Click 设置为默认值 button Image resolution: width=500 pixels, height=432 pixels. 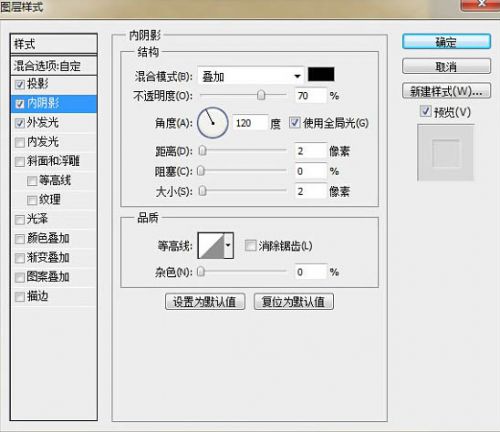(x=205, y=302)
